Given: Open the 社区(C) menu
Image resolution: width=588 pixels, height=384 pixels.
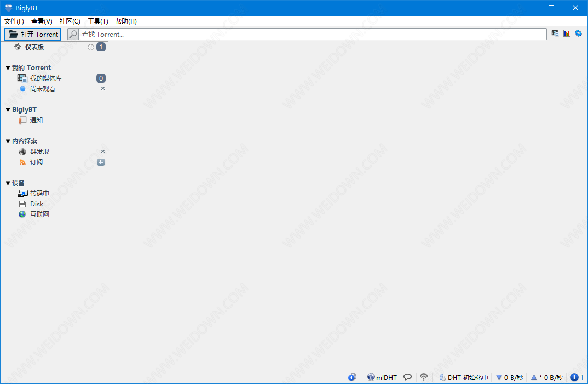Looking at the screenshot, I should click(x=70, y=21).
